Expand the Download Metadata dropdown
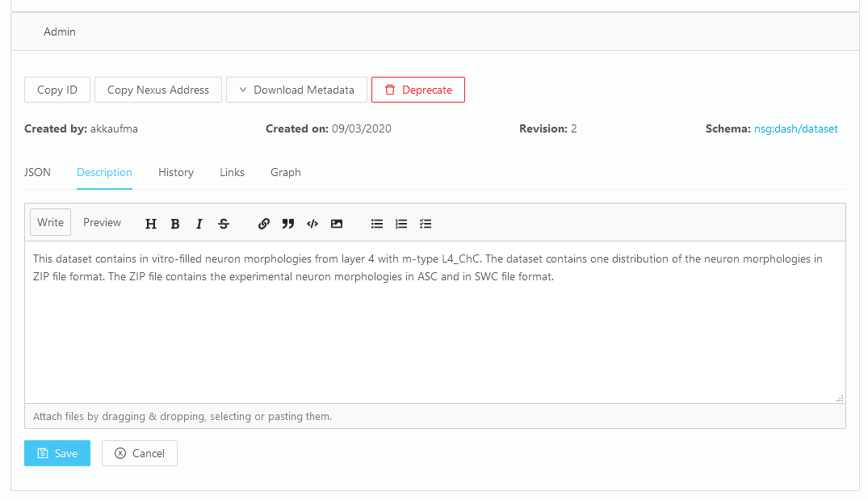Viewport: 868px width, 500px height. pos(296,90)
